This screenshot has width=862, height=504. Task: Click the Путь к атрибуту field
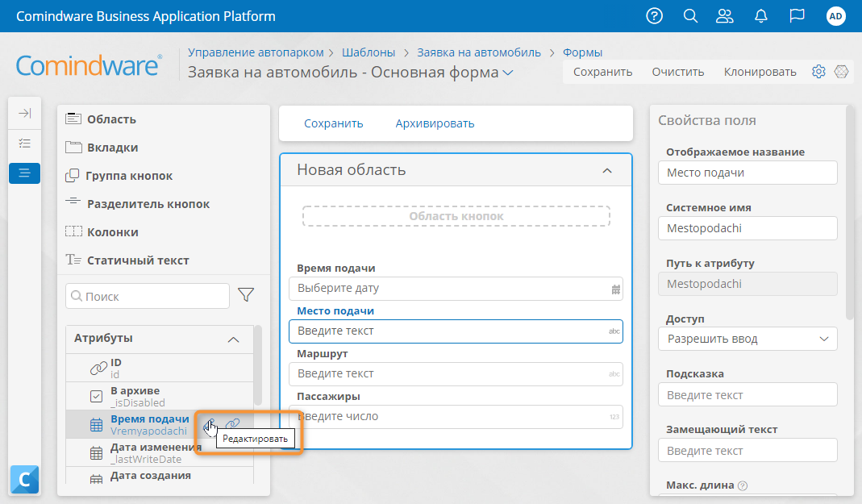pos(747,284)
